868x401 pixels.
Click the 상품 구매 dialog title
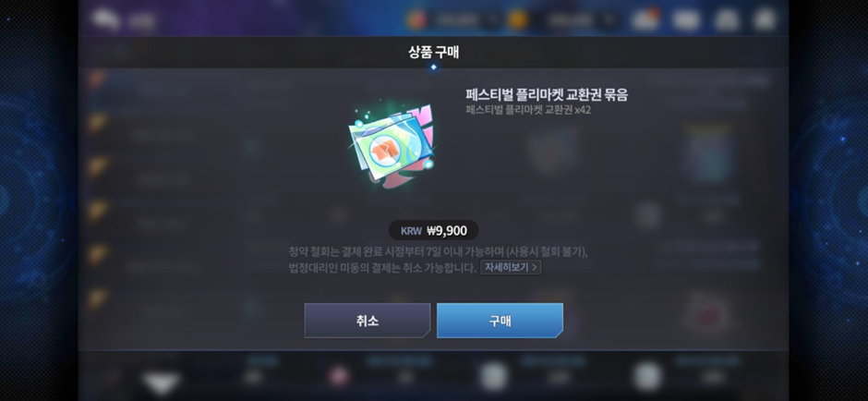point(433,53)
